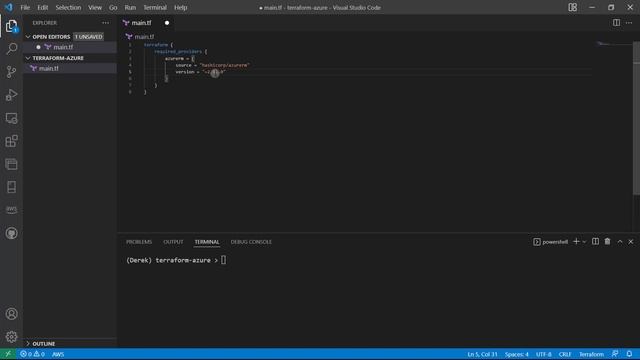The width and height of the screenshot is (640, 360).
Task: Open the Edit menu
Action: (x=42, y=7)
